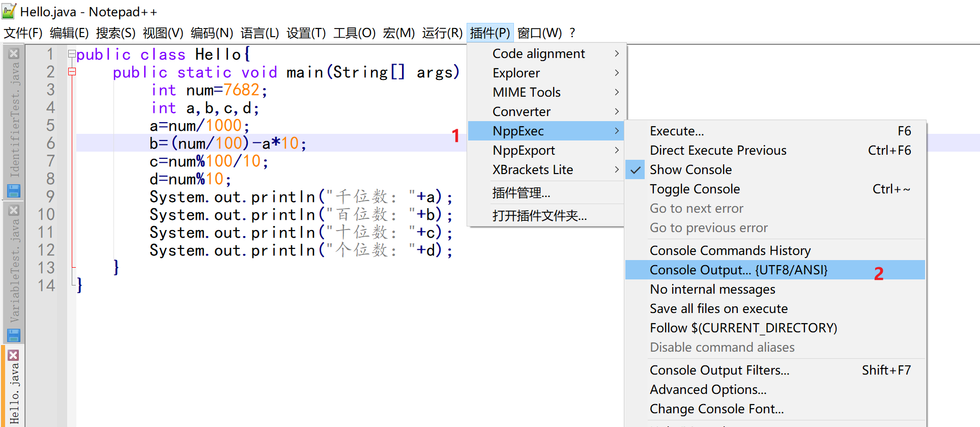Open the 编辑(E) menu

tap(69, 33)
